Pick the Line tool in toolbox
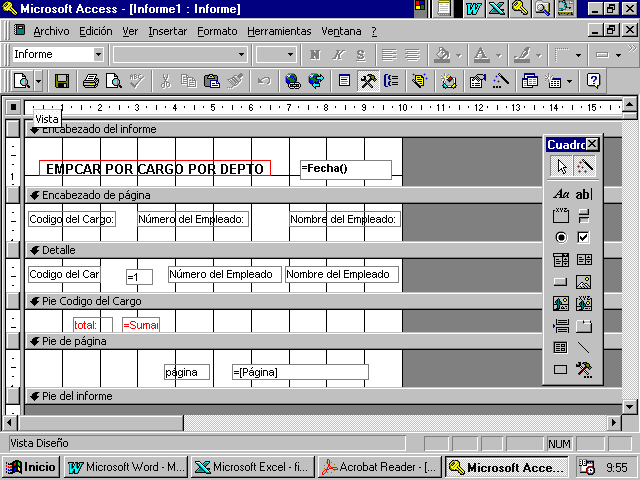Image resolution: width=640 pixels, height=480 pixels. point(584,347)
